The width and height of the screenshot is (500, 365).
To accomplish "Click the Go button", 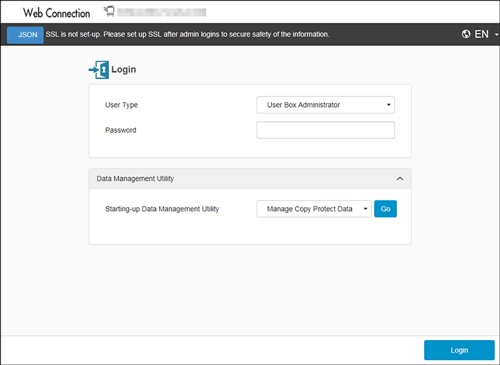I will [385, 209].
